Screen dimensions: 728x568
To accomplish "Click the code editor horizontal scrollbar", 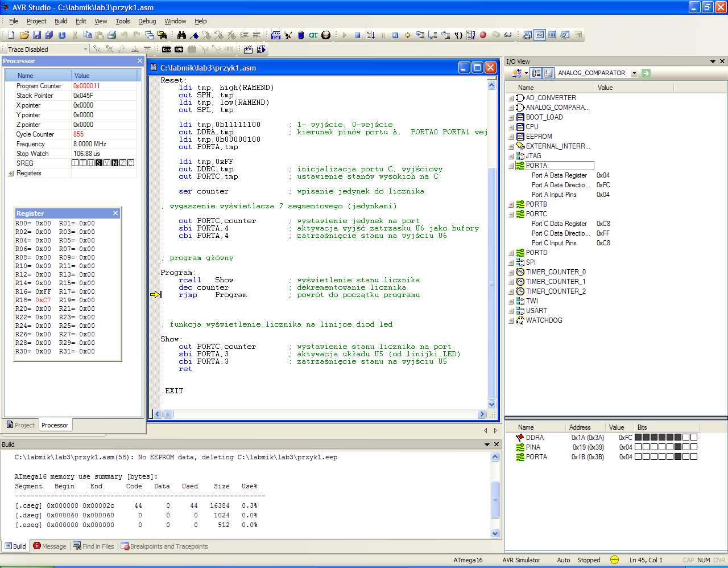I will (x=320, y=414).
